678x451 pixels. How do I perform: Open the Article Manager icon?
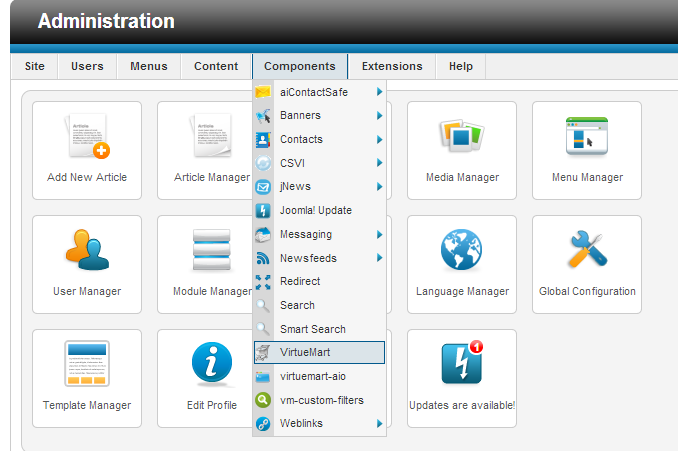coord(211,136)
